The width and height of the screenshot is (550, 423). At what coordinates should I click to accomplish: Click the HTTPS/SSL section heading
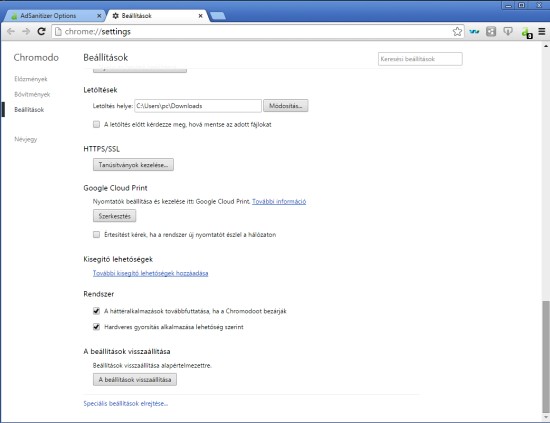tap(101, 149)
